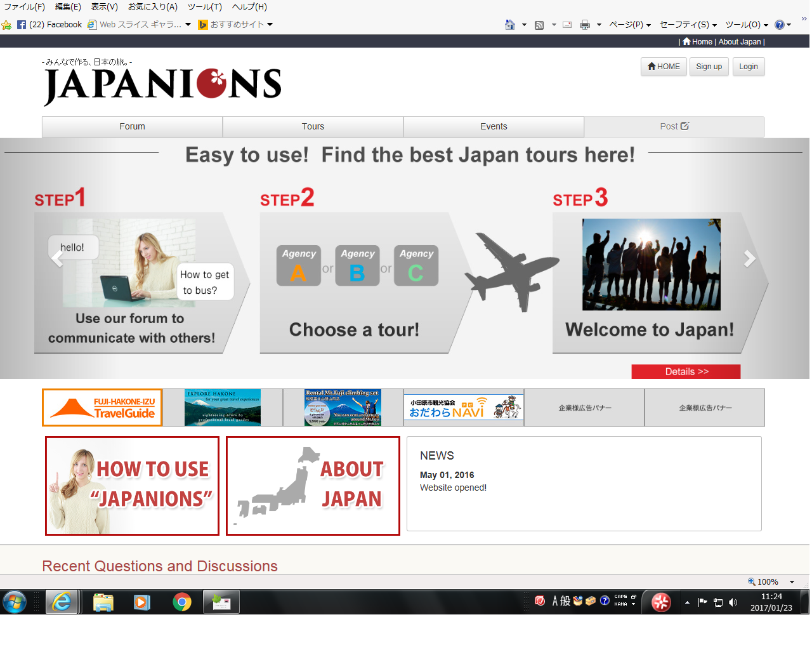
Task: Click the Print toolbar icon
Action: click(x=585, y=25)
